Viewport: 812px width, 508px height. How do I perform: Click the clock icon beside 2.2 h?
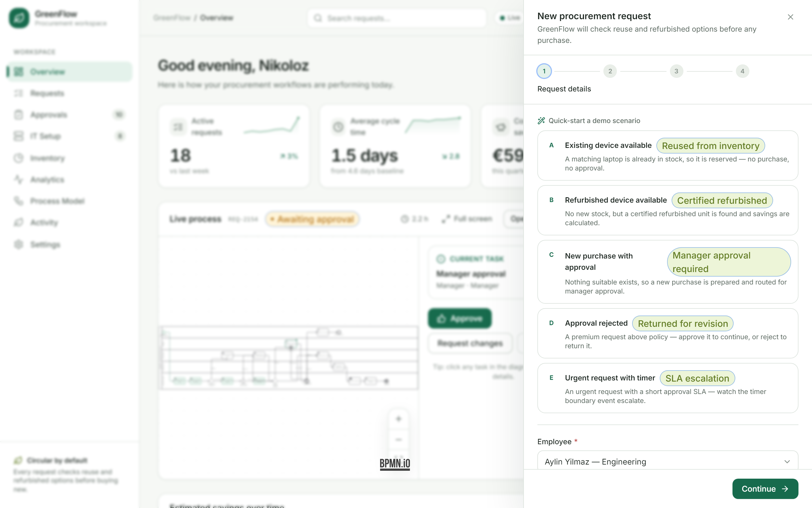[405, 219]
